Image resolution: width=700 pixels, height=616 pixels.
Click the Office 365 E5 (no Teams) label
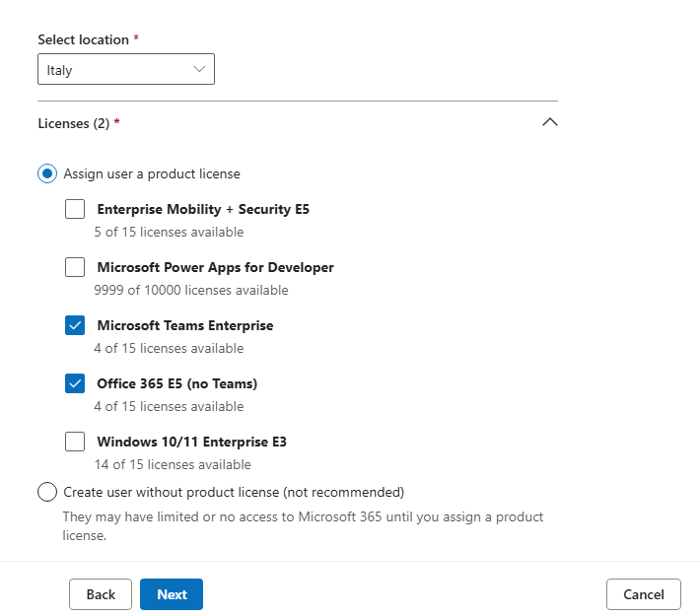[177, 383]
